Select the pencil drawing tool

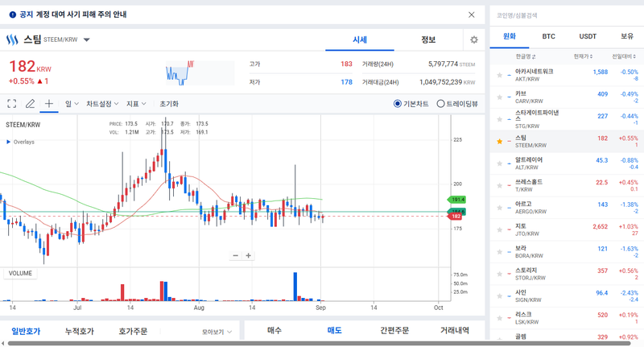[x=30, y=104]
